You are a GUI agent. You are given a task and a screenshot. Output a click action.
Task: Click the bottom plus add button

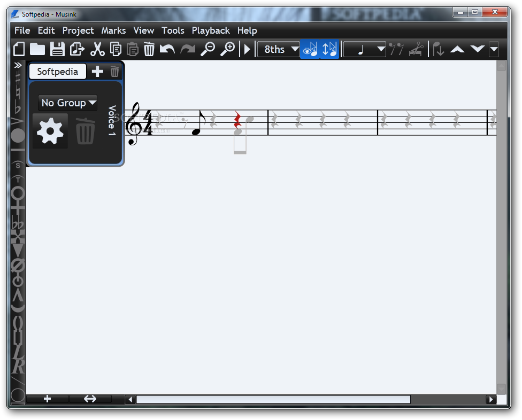click(x=47, y=399)
